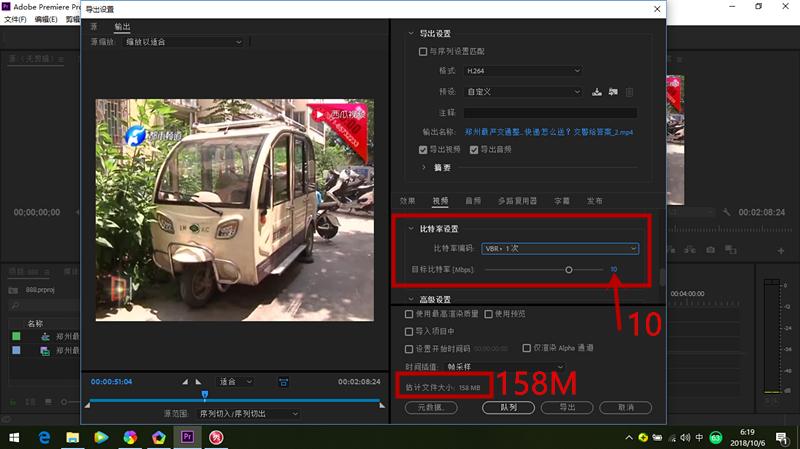Launch Edge browser from taskbar

[x=44, y=437]
